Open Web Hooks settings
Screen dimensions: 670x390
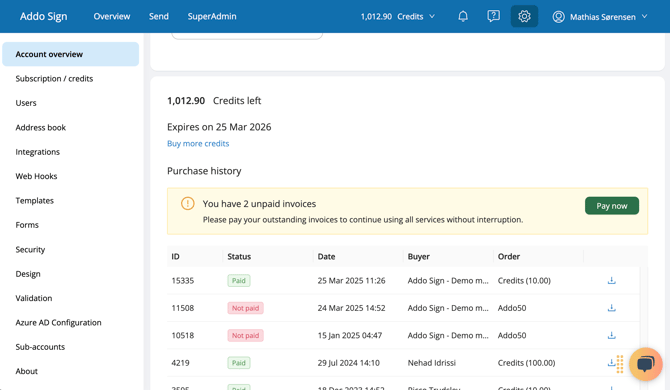pyautogui.click(x=36, y=176)
